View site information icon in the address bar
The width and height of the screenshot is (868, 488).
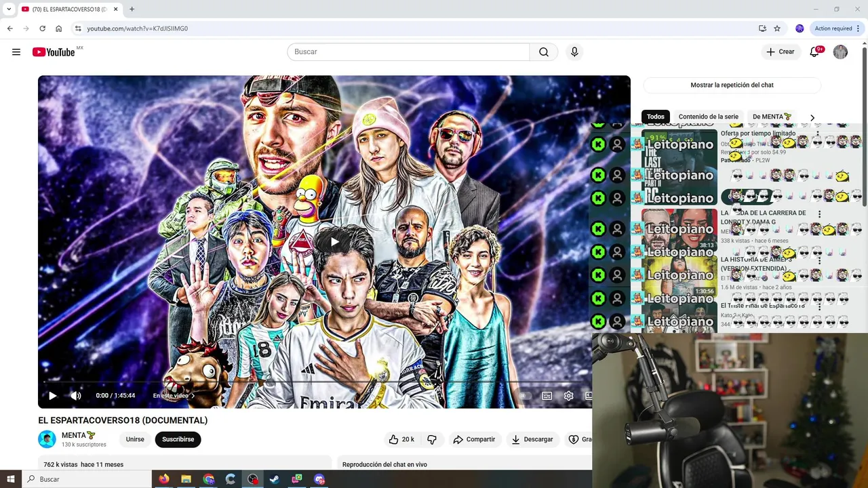78,28
